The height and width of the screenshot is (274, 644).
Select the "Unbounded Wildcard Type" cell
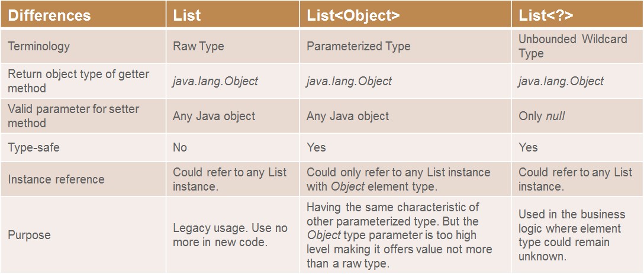click(572, 46)
